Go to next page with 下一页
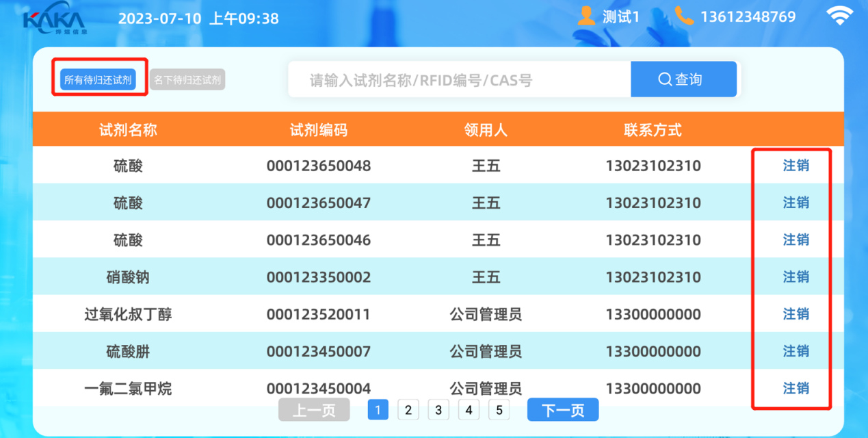 click(x=562, y=410)
